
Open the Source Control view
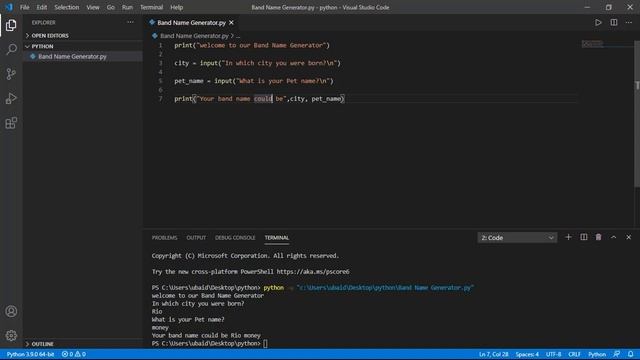pyautogui.click(x=11, y=74)
